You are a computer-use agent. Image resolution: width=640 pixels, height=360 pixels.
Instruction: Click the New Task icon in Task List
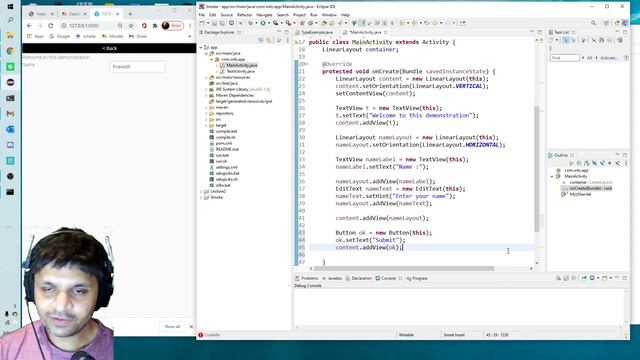[x=551, y=40]
